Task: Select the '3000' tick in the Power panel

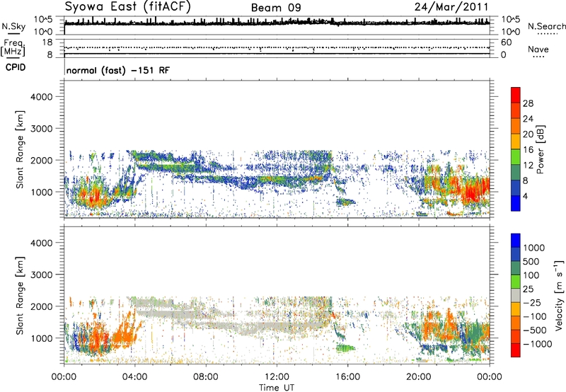Action: click(42, 129)
